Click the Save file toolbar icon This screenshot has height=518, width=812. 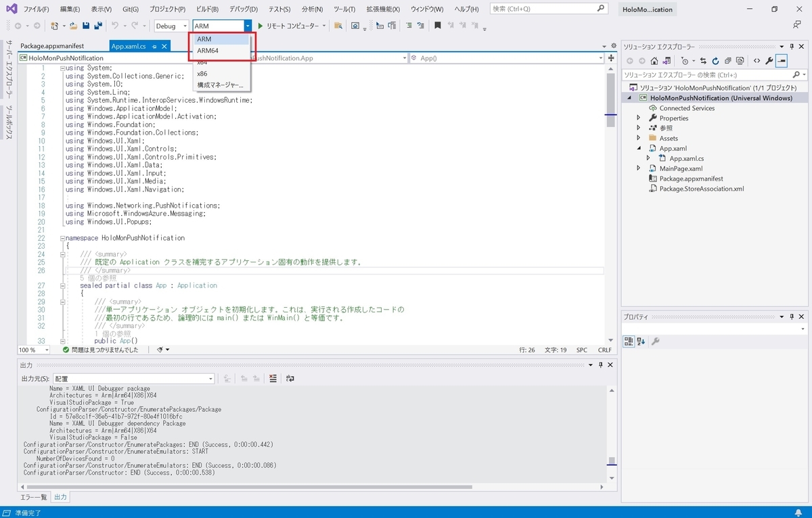[x=86, y=26]
